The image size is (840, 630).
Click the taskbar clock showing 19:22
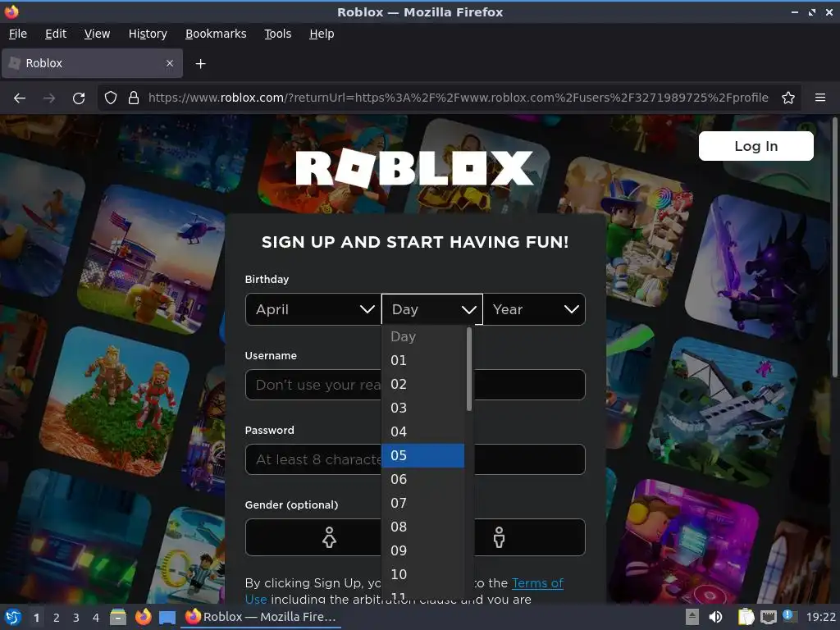click(x=820, y=617)
